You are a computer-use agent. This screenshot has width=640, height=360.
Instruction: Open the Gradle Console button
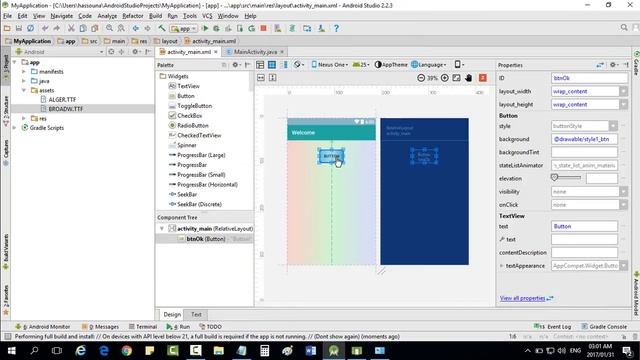(604, 327)
